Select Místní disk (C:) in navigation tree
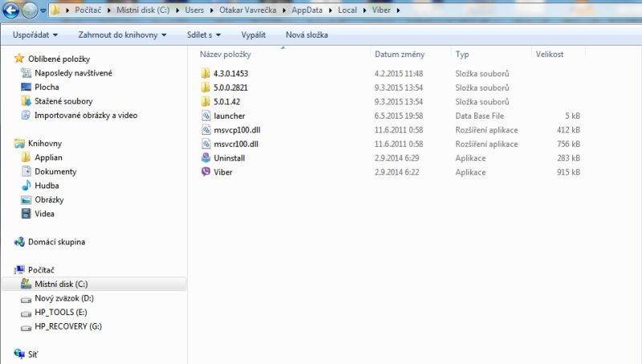This screenshot has height=364, width=642. (x=61, y=284)
